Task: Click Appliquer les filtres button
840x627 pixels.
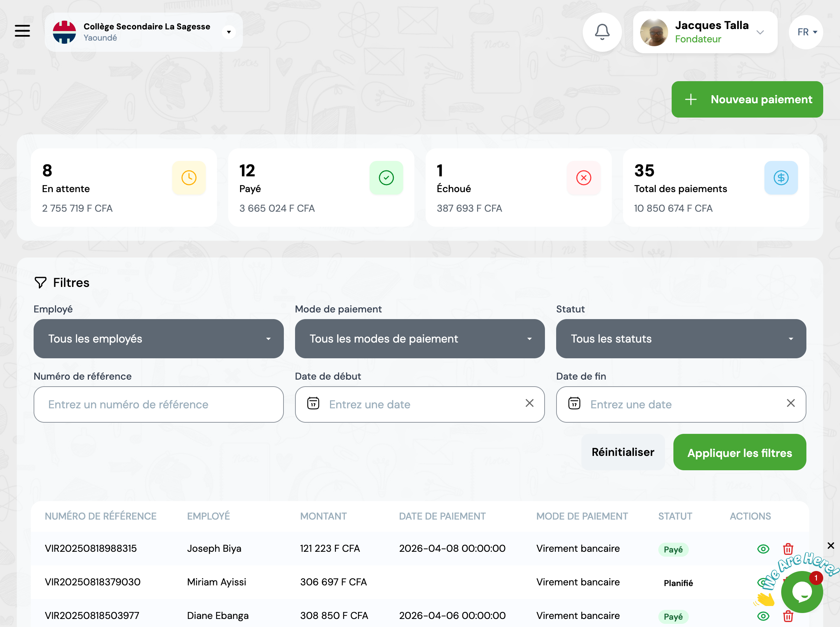Action: (739, 452)
